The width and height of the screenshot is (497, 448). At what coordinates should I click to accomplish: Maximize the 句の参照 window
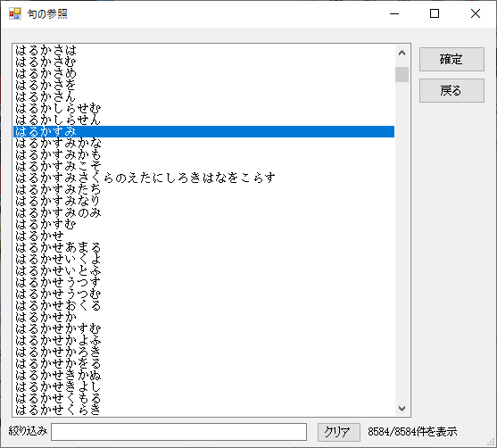pyautogui.click(x=435, y=13)
